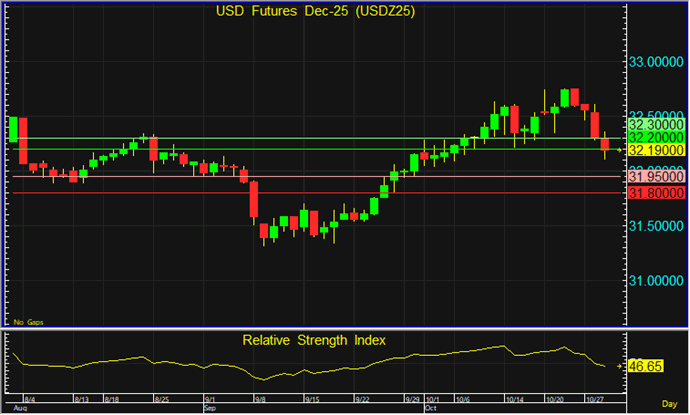Click the Relative Strength Index title
The image size is (690, 415).
pyautogui.click(x=314, y=340)
